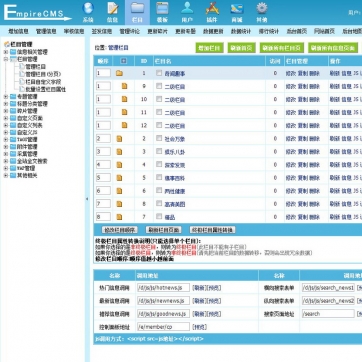362x362 pixels.
Task: Click the /search address field
Action: click(328, 314)
